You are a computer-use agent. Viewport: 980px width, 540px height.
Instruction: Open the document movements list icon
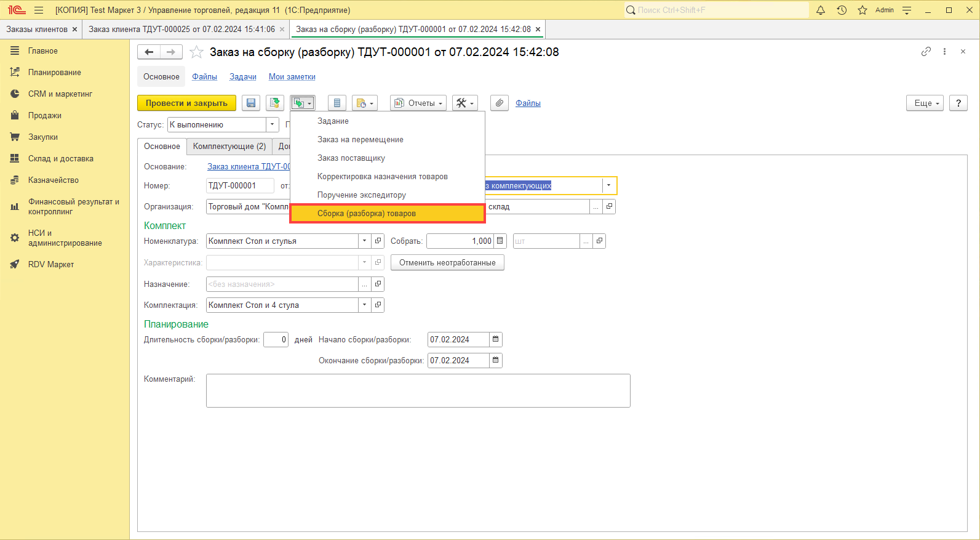337,103
